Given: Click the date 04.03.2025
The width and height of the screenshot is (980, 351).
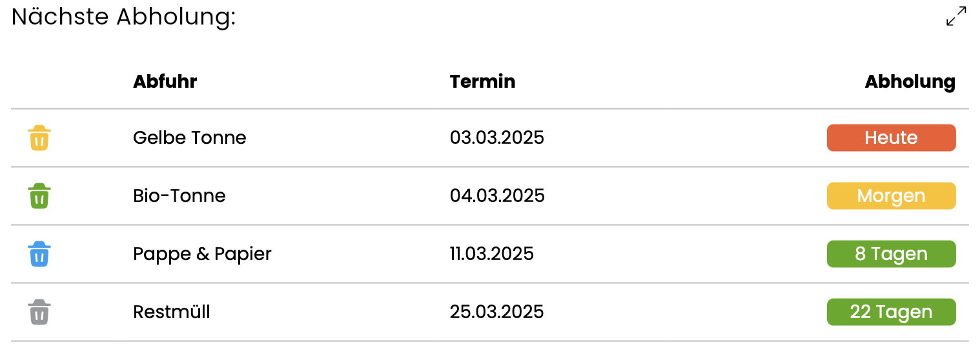Looking at the screenshot, I should pos(497,196).
